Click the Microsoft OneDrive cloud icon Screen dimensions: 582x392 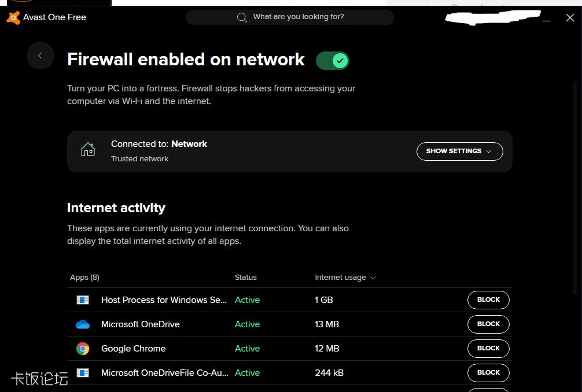coord(83,324)
